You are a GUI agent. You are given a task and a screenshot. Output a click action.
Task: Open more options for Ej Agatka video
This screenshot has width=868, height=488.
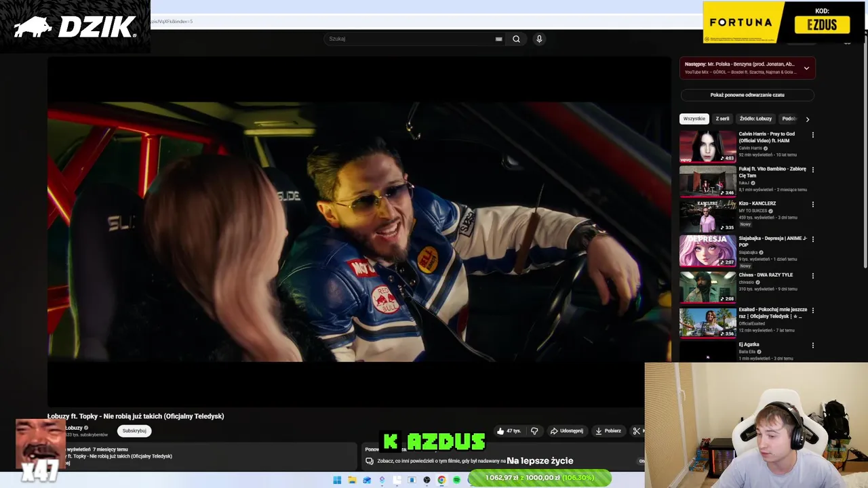pyautogui.click(x=812, y=345)
